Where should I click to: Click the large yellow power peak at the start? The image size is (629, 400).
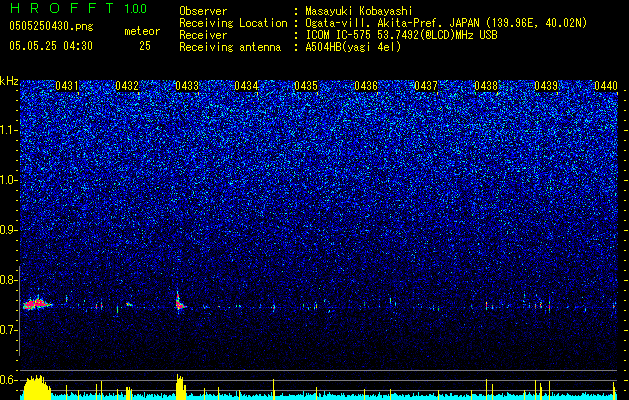pyautogui.click(x=37, y=388)
